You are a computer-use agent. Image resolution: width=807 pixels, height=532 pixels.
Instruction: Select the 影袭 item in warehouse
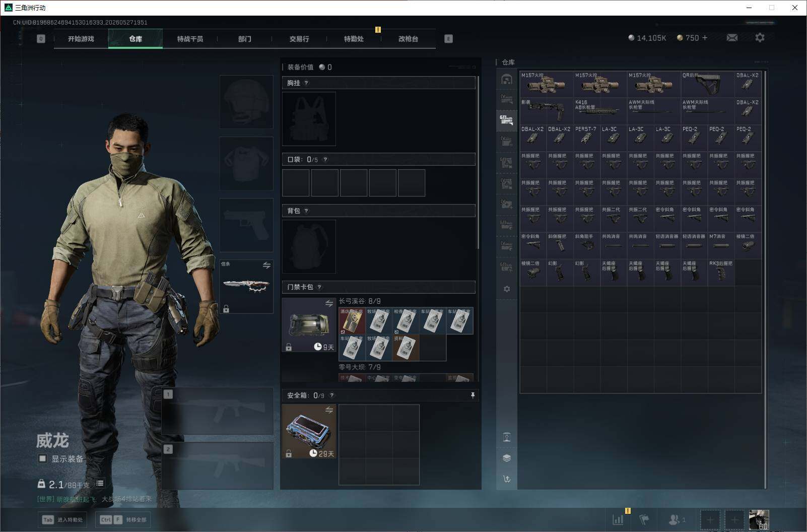point(546,111)
